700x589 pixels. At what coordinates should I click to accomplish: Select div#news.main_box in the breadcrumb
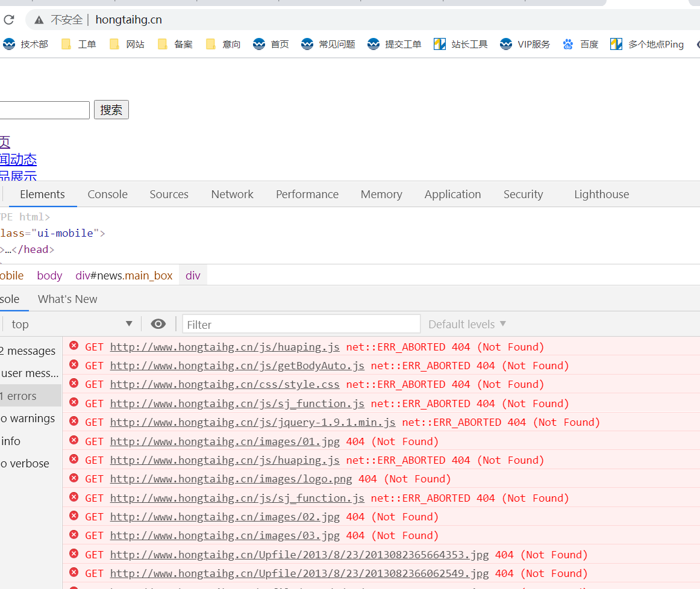coord(123,275)
